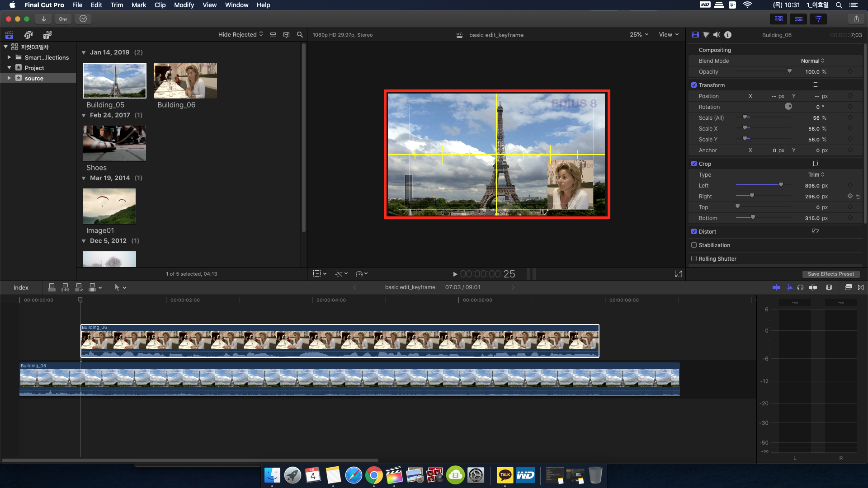The height and width of the screenshot is (488, 868).
Task: Click the Save Effects Preset button
Action: (830, 274)
